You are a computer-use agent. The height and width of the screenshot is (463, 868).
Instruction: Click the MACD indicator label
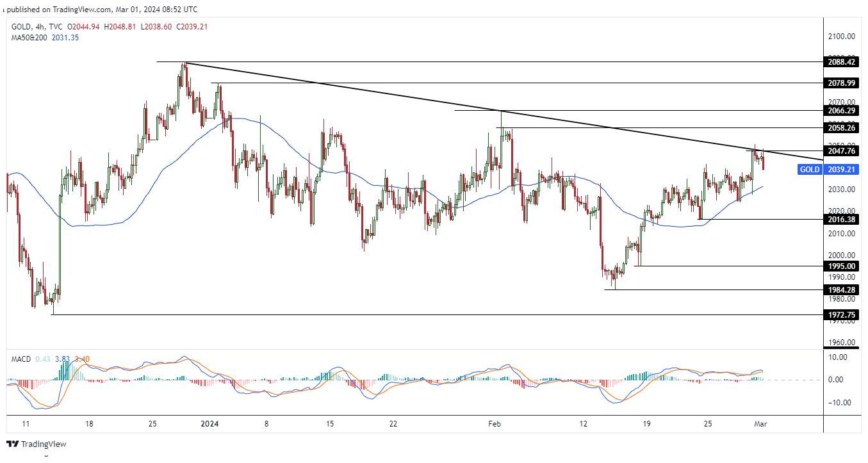20,359
